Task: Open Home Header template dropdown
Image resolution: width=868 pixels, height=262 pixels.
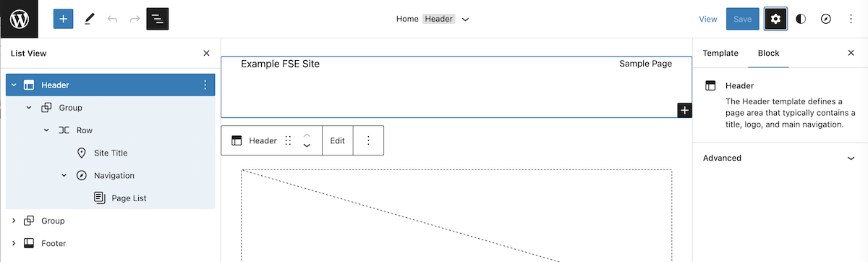Action: [x=433, y=19]
